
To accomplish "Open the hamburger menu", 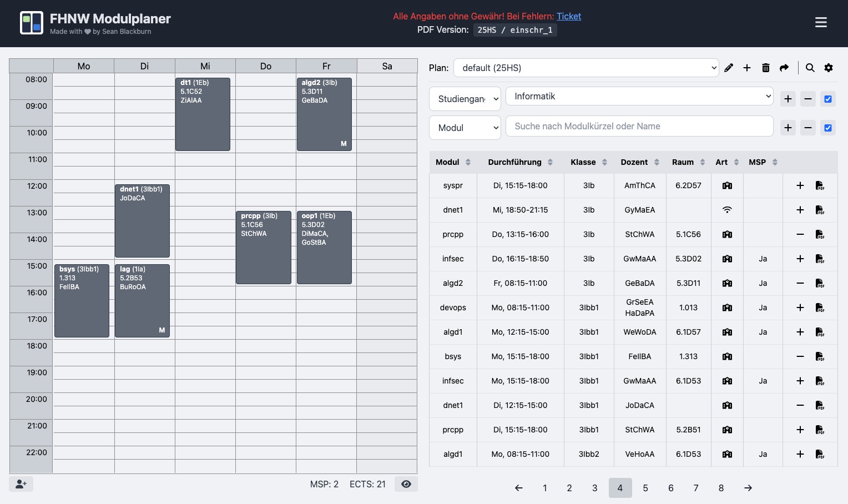I will click(821, 22).
